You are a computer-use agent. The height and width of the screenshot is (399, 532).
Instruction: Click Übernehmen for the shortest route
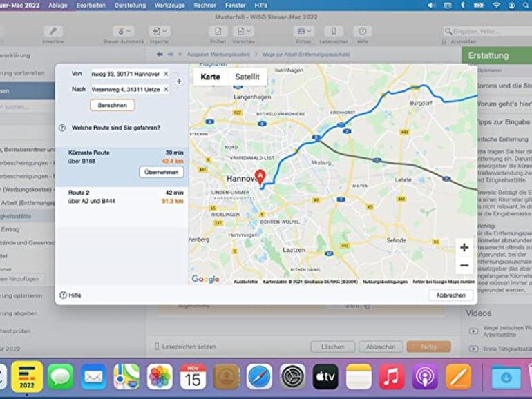162,172
